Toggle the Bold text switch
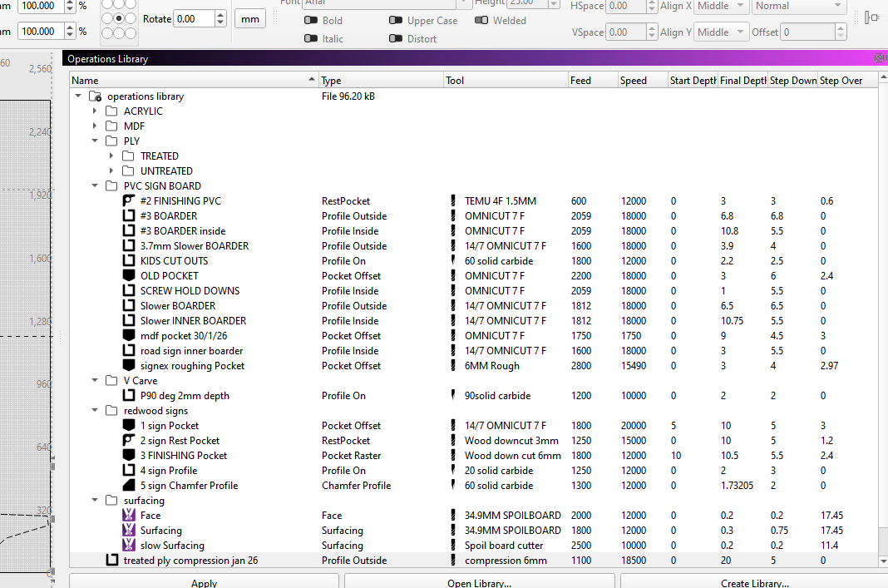Image resolution: width=888 pixels, height=588 pixels. (311, 21)
